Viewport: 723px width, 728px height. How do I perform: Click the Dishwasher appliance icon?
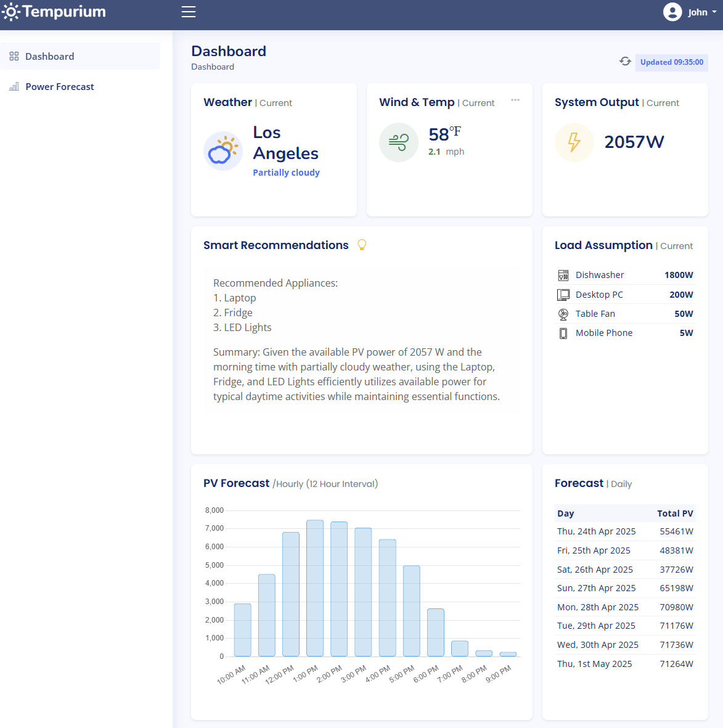pyautogui.click(x=563, y=276)
